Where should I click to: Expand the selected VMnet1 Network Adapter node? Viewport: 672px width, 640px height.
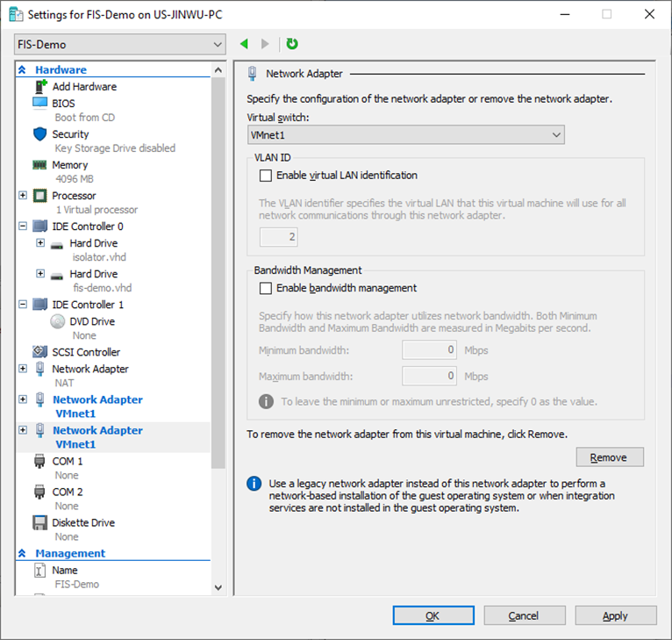[x=23, y=430]
